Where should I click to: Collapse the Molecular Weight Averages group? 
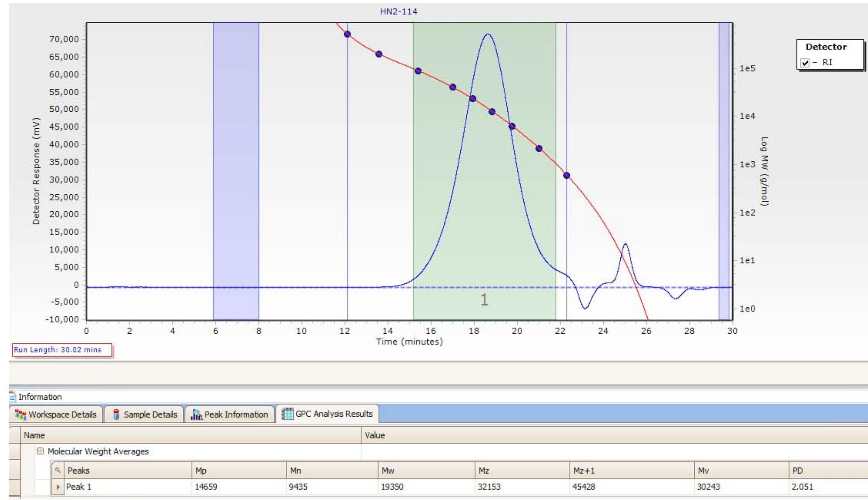40,451
